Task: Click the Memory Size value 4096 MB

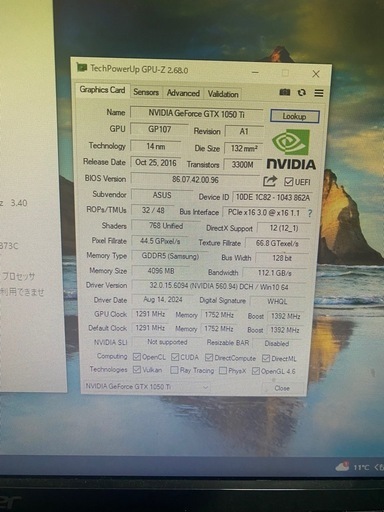Action: (x=161, y=271)
